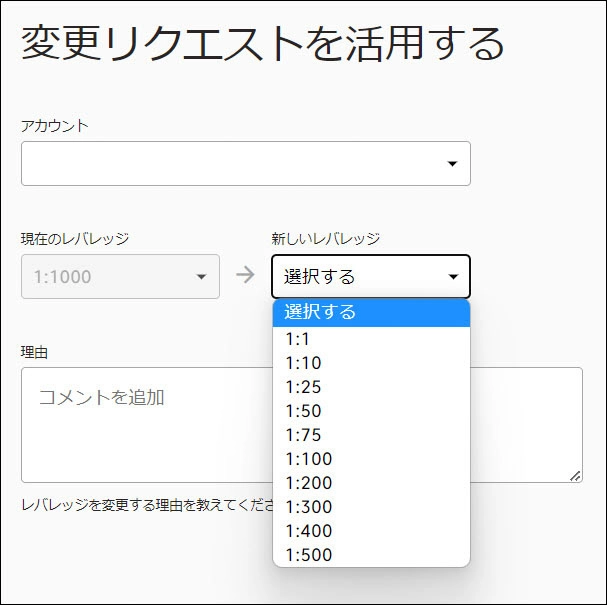Click the text area resize handle
607x605 pixels.
click(575, 476)
